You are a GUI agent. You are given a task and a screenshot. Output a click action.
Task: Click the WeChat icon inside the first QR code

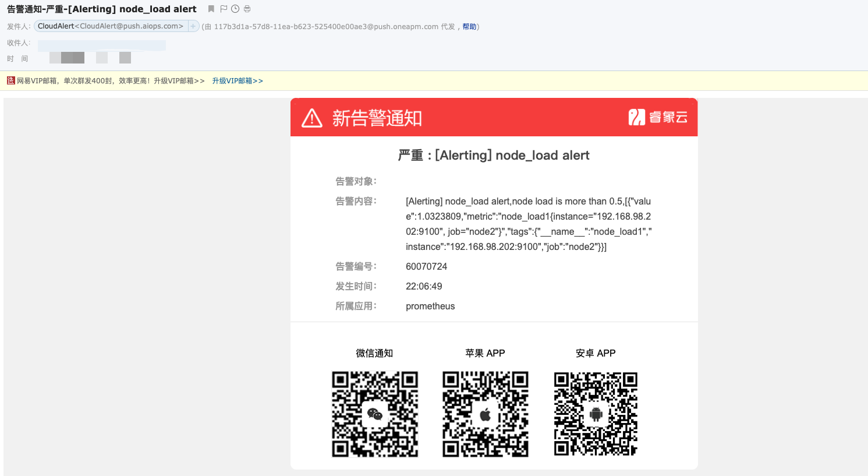pyautogui.click(x=375, y=414)
